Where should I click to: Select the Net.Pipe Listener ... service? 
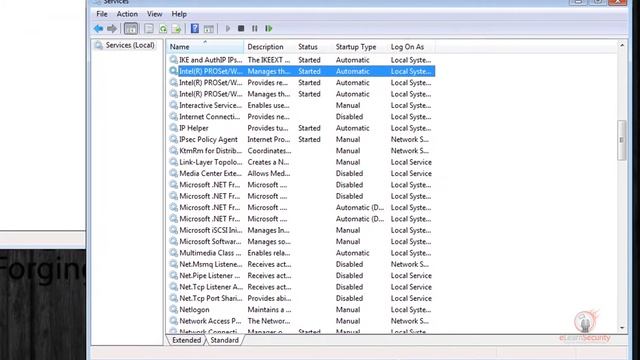[301, 276]
